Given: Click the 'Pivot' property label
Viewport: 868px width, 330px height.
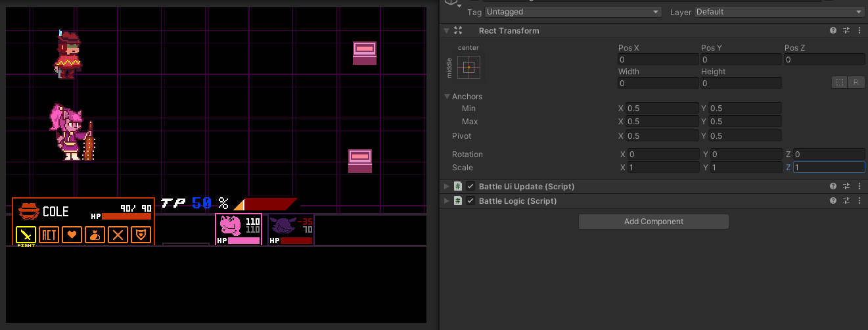Looking at the screenshot, I should (x=462, y=136).
